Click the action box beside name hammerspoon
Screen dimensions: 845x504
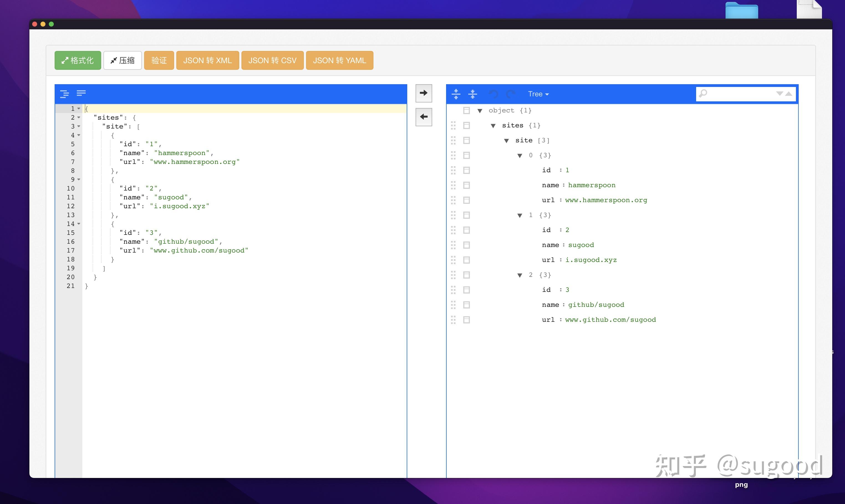(466, 186)
